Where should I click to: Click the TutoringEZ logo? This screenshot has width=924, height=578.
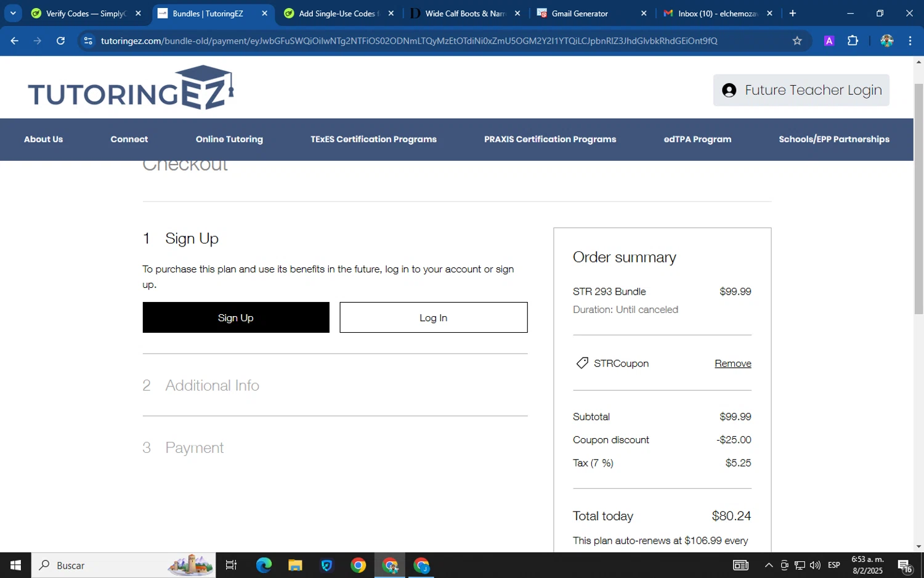click(131, 88)
